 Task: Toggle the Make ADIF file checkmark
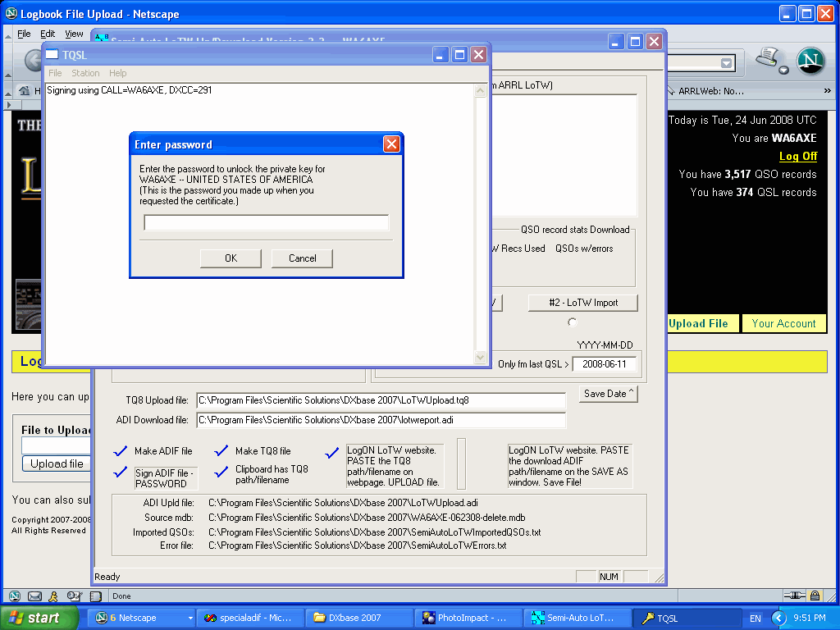tap(121, 451)
